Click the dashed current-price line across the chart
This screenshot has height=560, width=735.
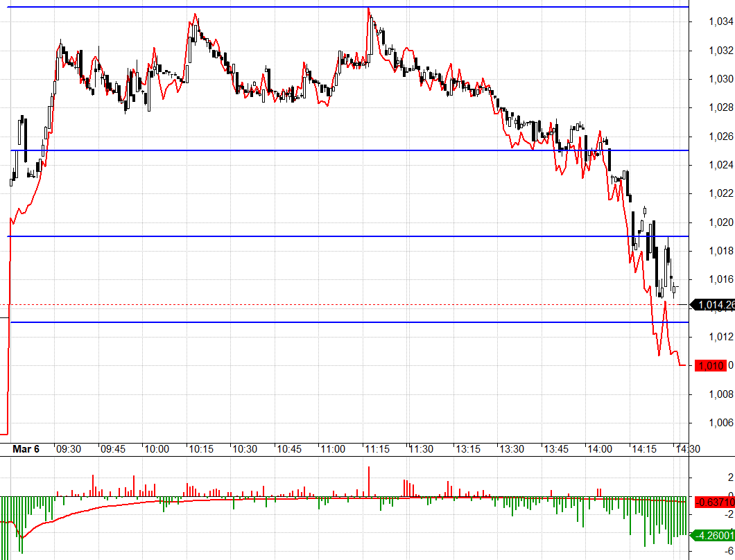347,305
